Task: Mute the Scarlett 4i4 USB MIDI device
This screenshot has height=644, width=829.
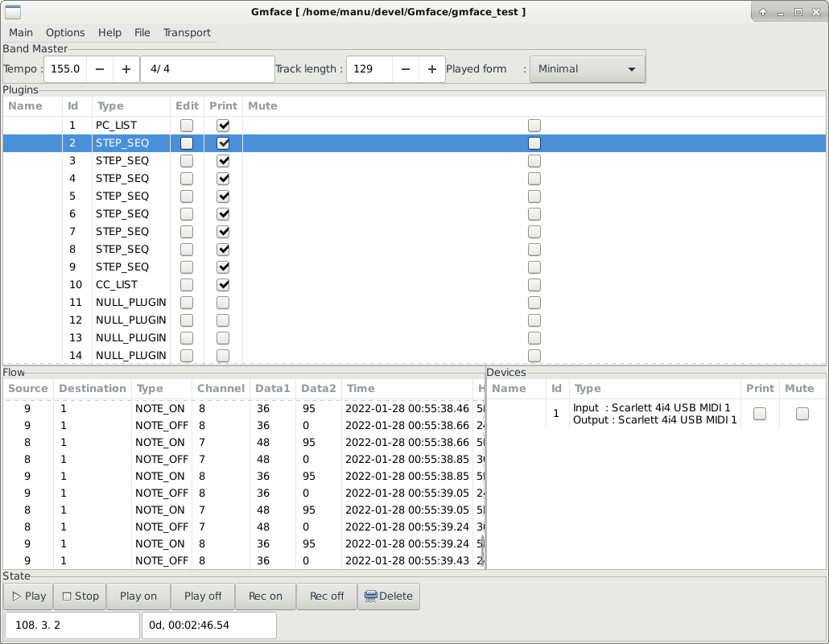Action: click(802, 414)
